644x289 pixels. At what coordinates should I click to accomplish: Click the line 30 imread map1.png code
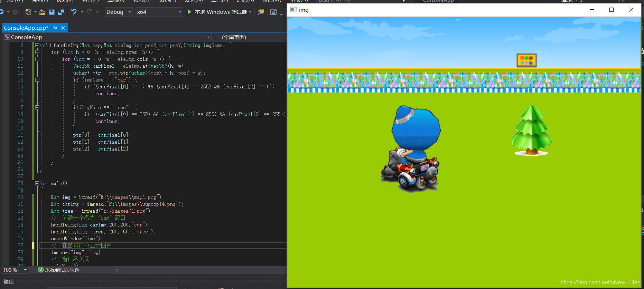tap(108, 197)
